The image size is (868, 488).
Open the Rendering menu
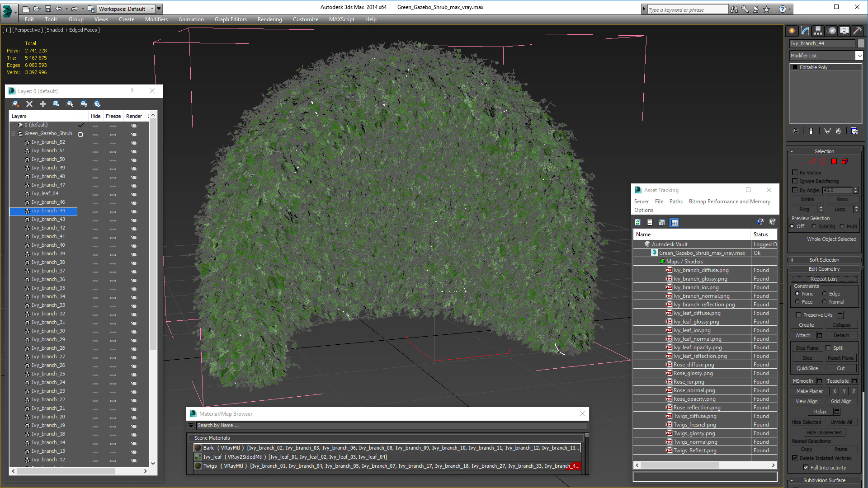[269, 19]
